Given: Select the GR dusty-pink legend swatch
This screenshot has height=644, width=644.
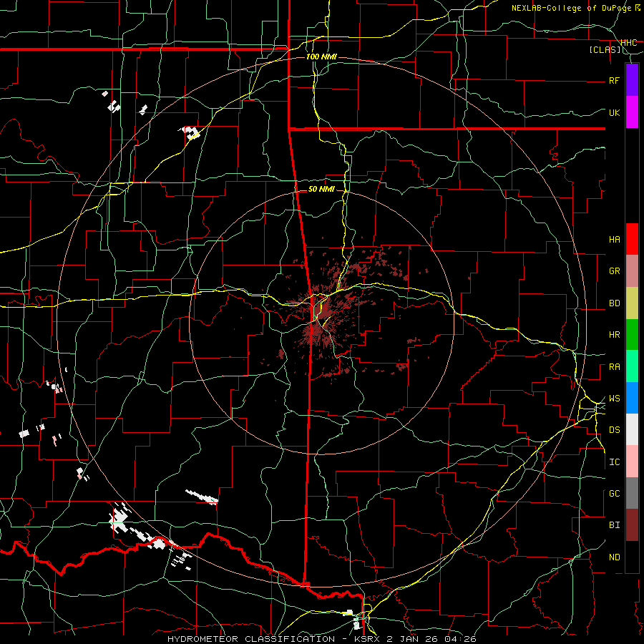Looking at the screenshot, I should click(x=632, y=271).
